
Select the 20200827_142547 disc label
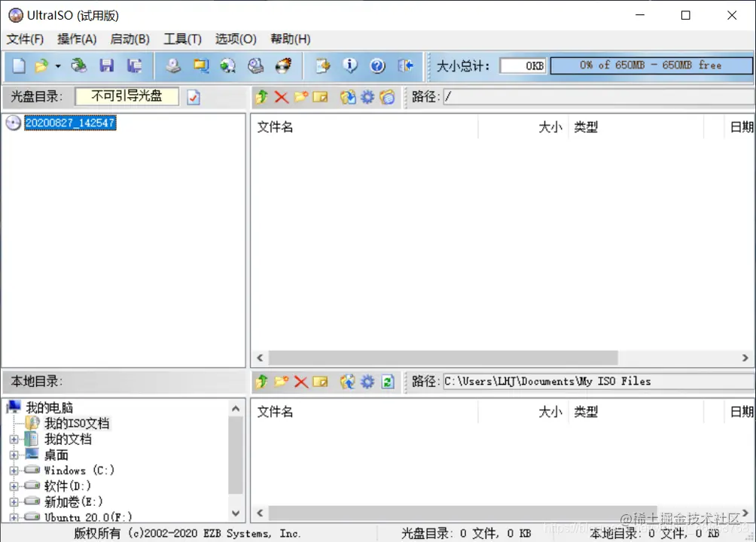coord(69,123)
